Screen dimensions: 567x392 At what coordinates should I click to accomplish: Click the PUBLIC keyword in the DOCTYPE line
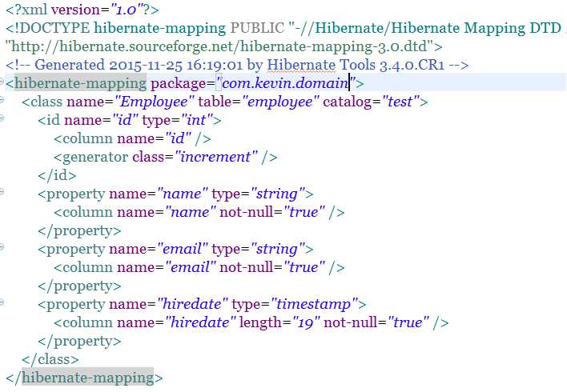click(x=257, y=28)
